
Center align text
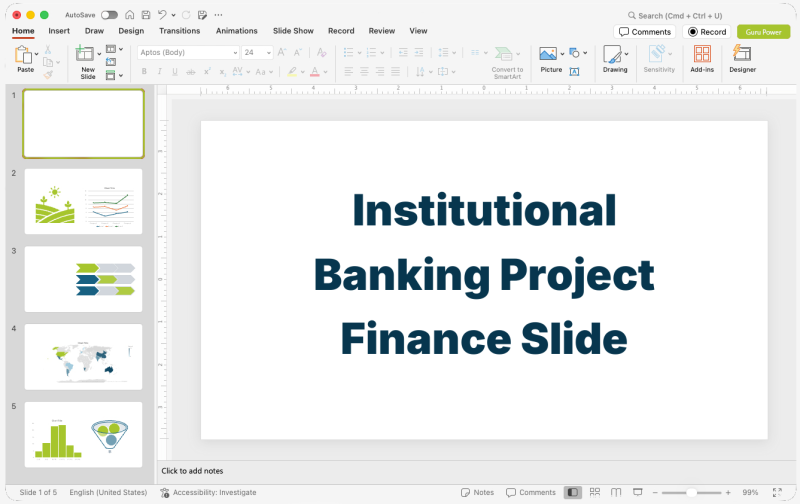click(364, 72)
